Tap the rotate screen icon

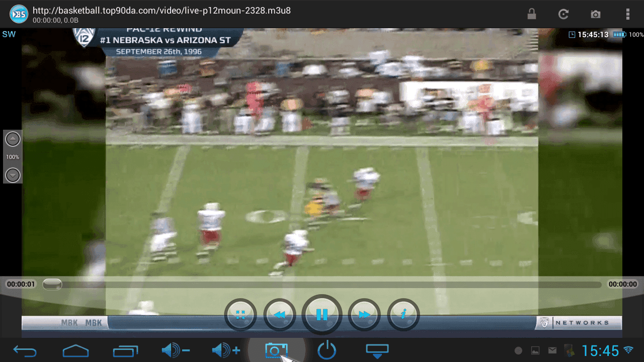coord(563,14)
